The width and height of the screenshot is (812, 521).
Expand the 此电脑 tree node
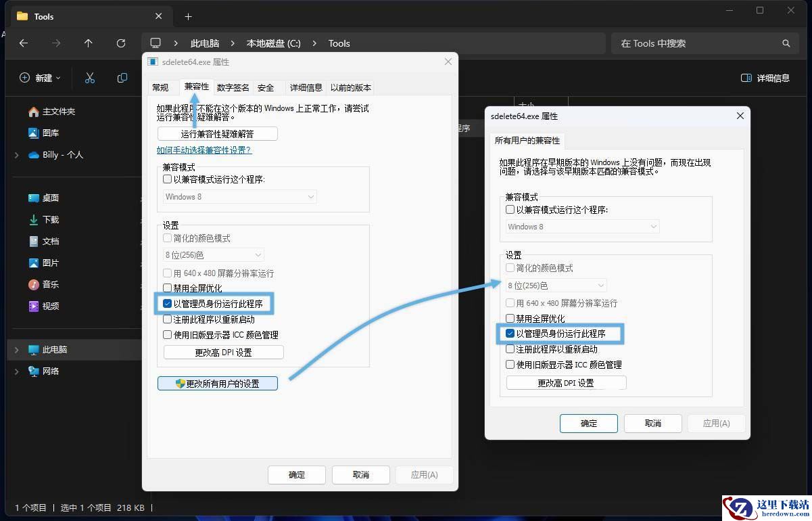(16, 350)
